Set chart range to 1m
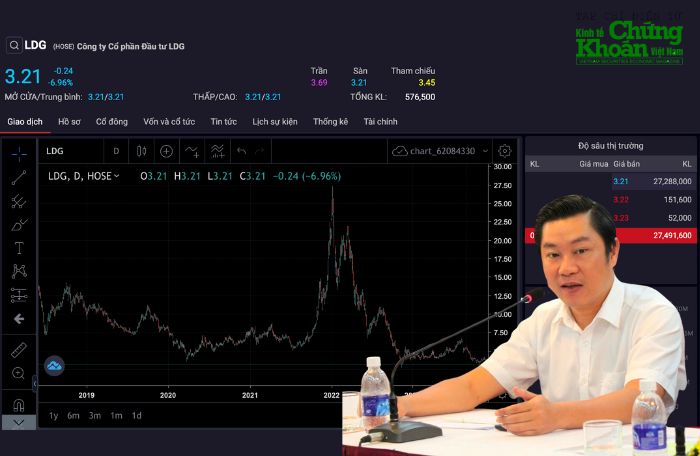Viewport: 700px width, 456px height. (x=116, y=416)
